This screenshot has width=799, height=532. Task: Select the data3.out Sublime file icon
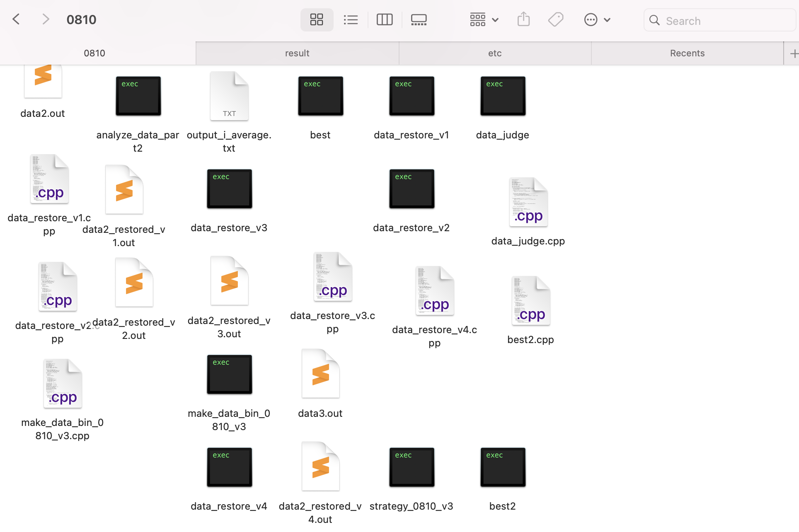[x=320, y=374]
